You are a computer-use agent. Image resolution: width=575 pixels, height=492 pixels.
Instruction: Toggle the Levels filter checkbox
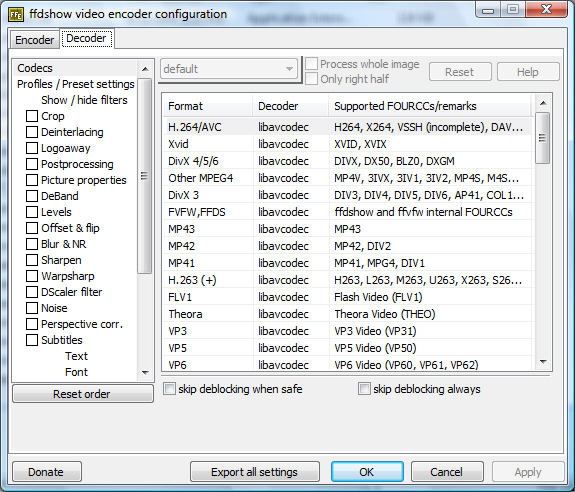click(x=32, y=212)
